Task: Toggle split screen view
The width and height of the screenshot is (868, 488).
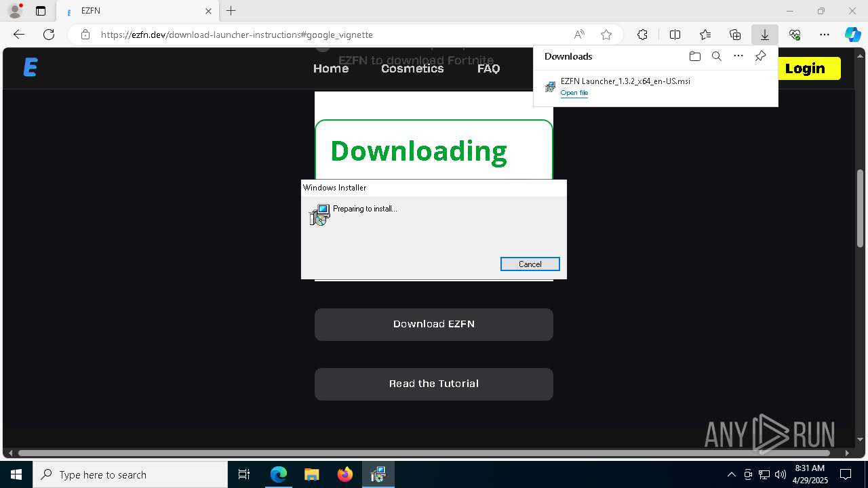Action: [x=675, y=35]
